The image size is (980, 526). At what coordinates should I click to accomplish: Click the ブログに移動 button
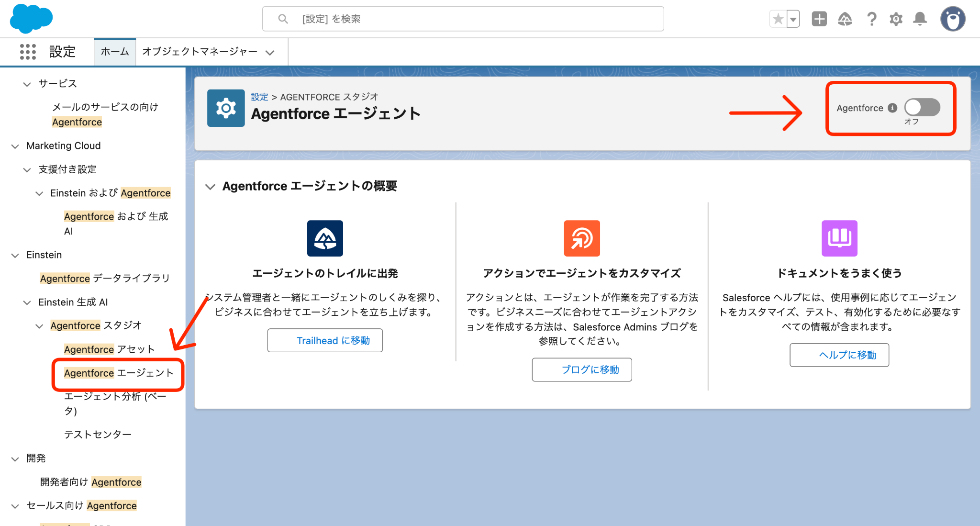click(581, 369)
